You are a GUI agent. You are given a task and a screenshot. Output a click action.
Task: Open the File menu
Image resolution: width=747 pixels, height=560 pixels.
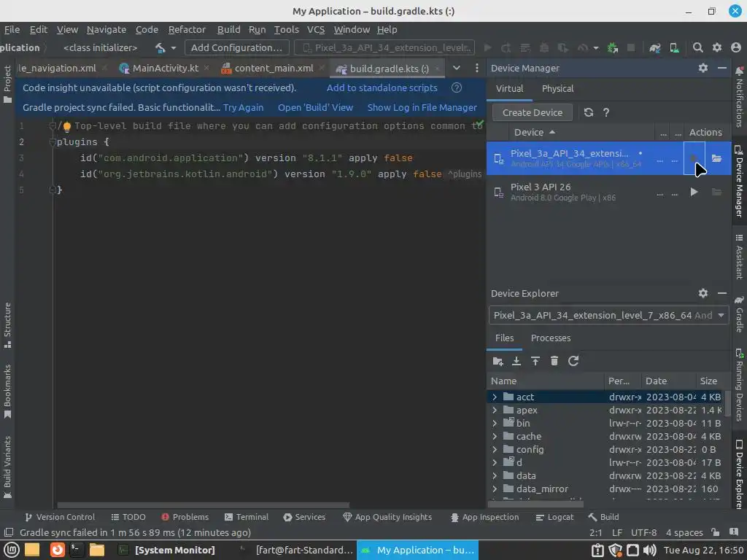(x=12, y=29)
